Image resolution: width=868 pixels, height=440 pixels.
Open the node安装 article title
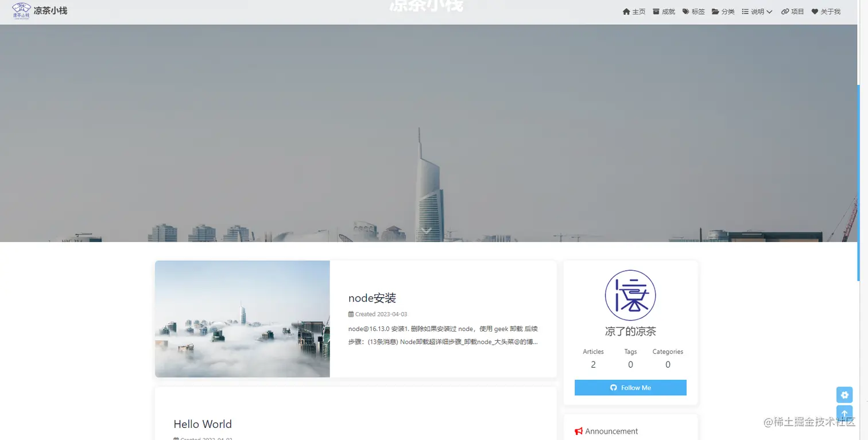pyautogui.click(x=372, y=298)
